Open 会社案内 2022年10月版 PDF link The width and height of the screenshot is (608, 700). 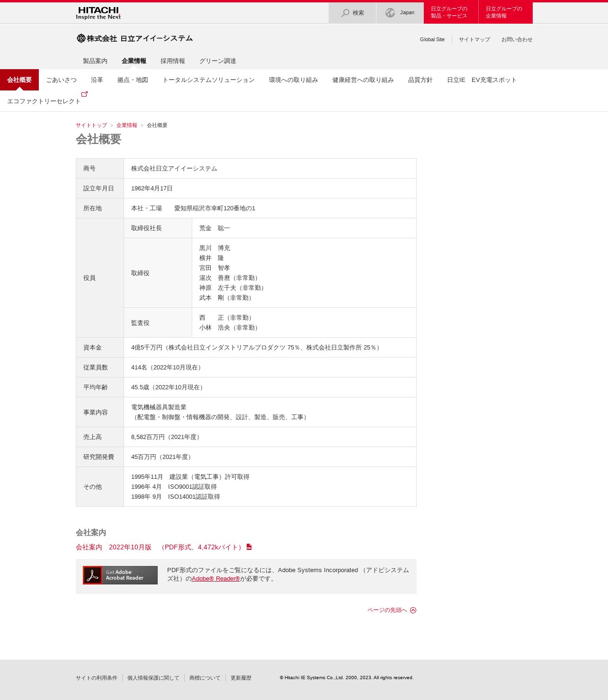pyautogui.click(x=160, y=547)
